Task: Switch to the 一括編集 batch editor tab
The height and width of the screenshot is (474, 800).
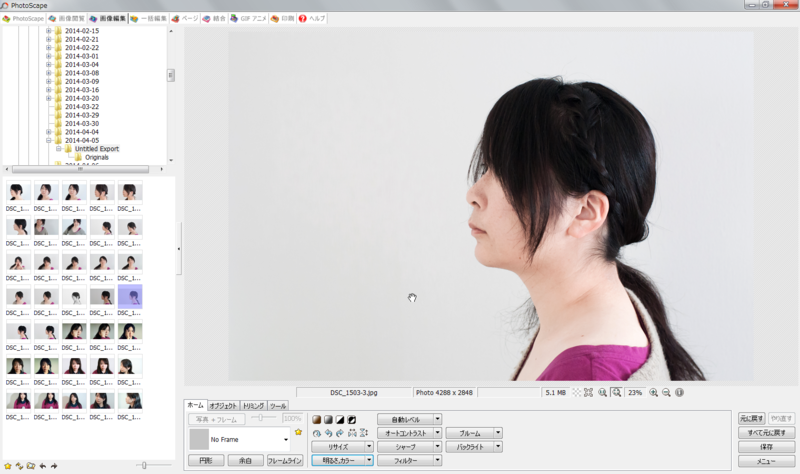Action: 148,18
